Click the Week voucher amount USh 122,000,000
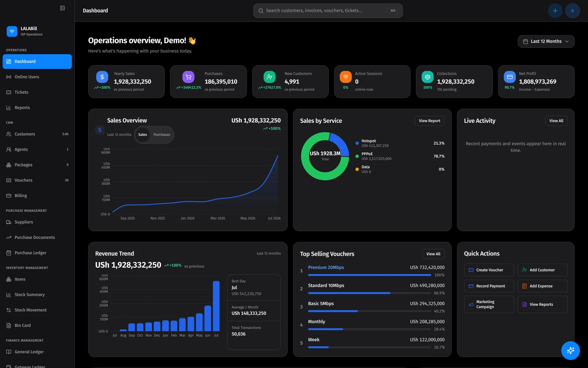 click(427, 340)
